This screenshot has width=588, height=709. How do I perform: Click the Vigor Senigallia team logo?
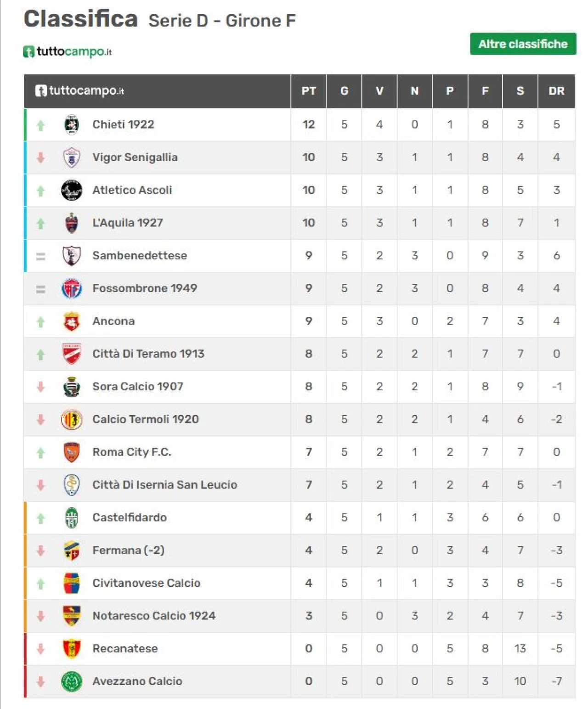coord(71,158)
